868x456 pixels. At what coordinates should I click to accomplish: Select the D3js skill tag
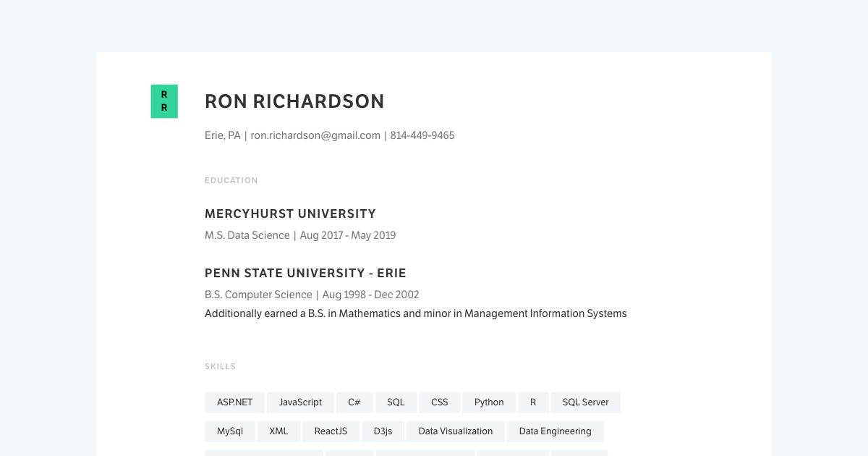click(x=383, y=431)
